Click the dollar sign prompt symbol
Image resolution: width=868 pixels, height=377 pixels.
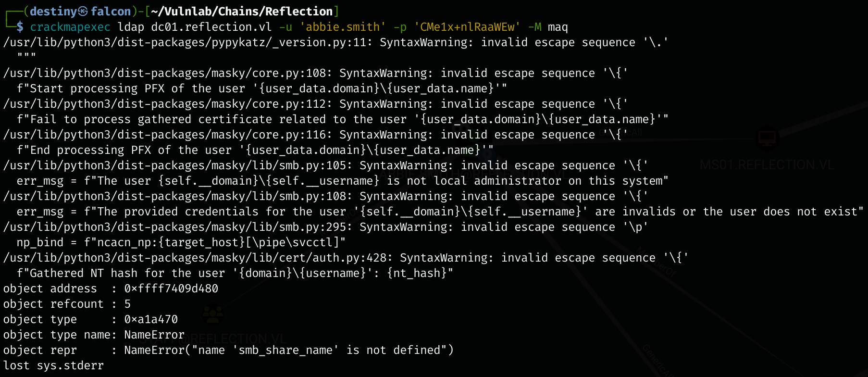tap(20, 27)
